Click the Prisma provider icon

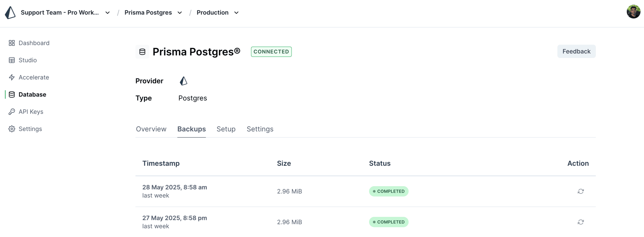[183, 81]
